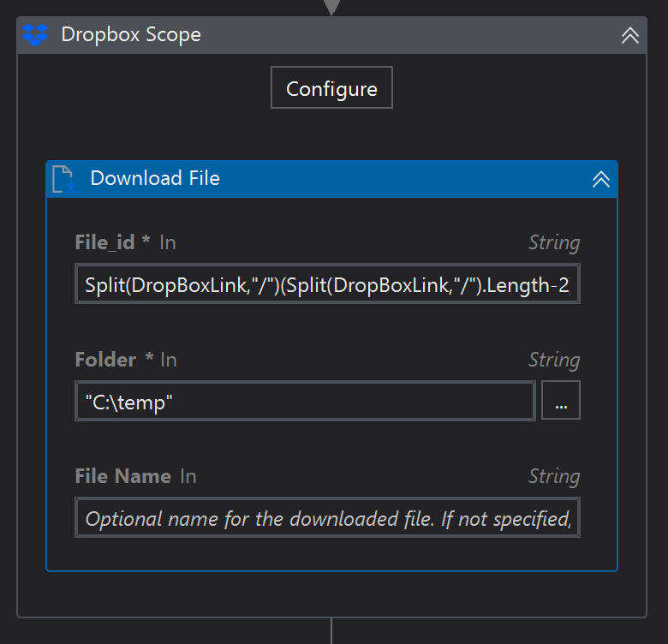Viewport: 668px width, 644px height.
Task: Edit the Folder path field
Action: point(305,401)
